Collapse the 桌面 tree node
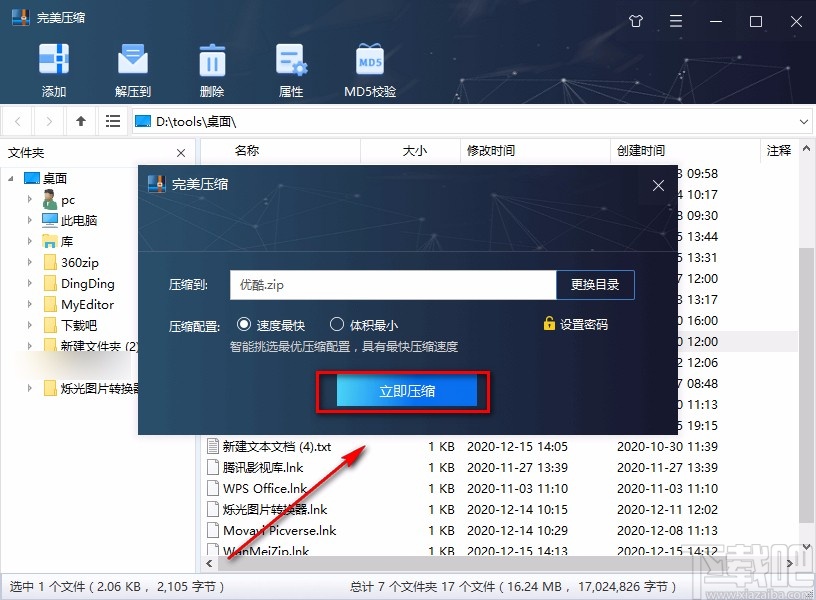Viewport: 816px width, 600px height. coord(11,178)
